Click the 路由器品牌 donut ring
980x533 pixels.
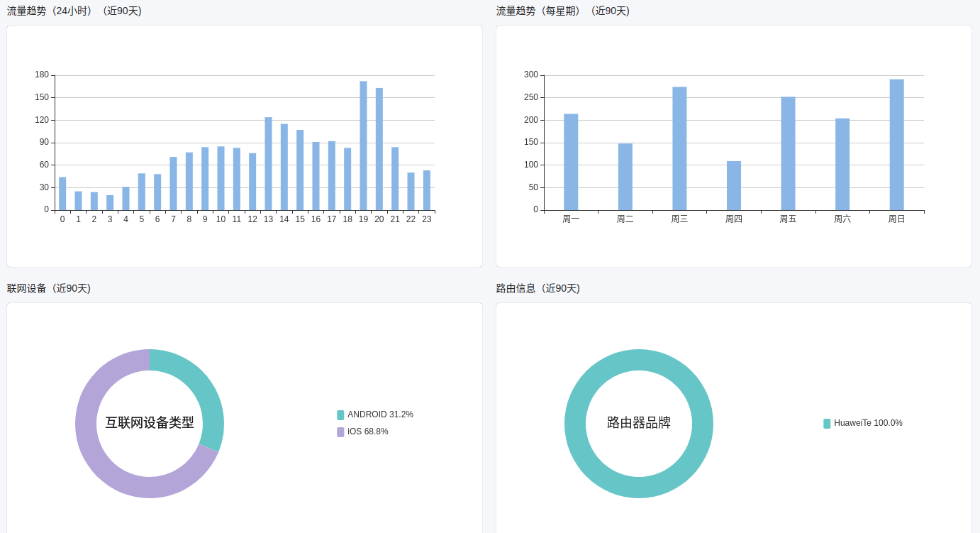click(x=639, y=360)
